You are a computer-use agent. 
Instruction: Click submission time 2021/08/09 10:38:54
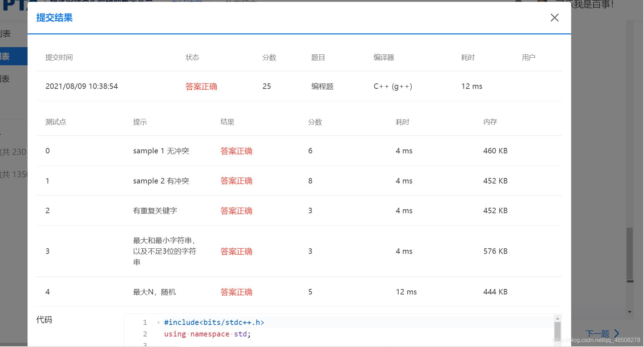tap(82, 86)
